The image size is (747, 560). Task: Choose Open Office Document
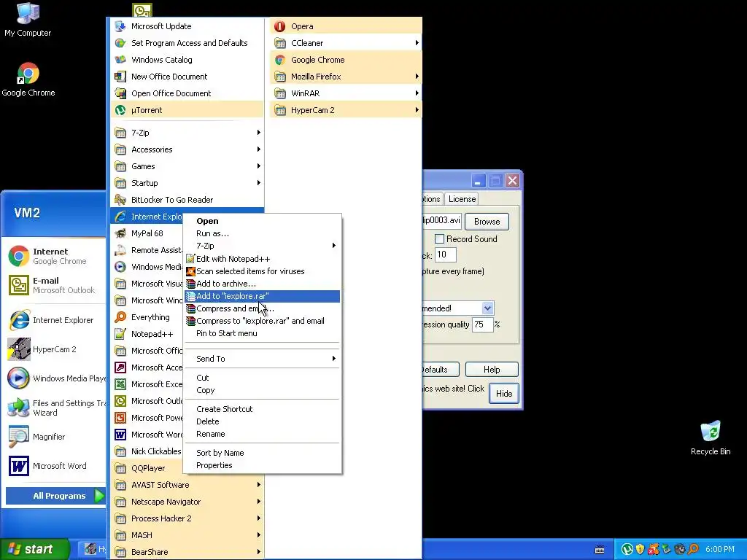pos(187,93)
